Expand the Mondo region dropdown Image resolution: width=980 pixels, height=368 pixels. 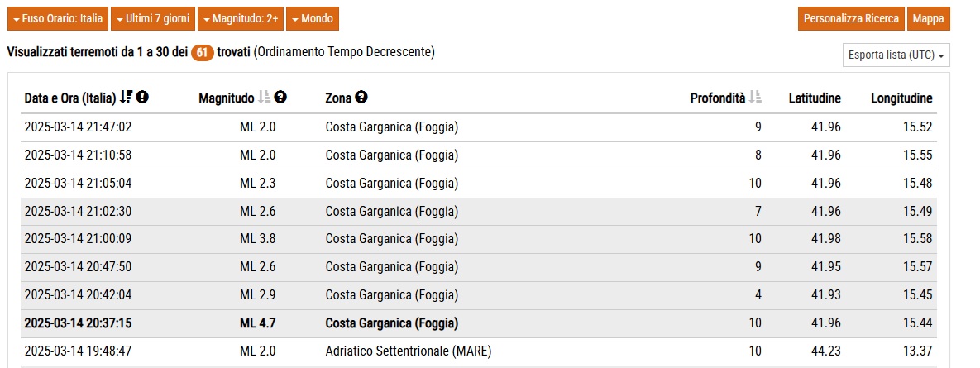[x=313, y=19]
